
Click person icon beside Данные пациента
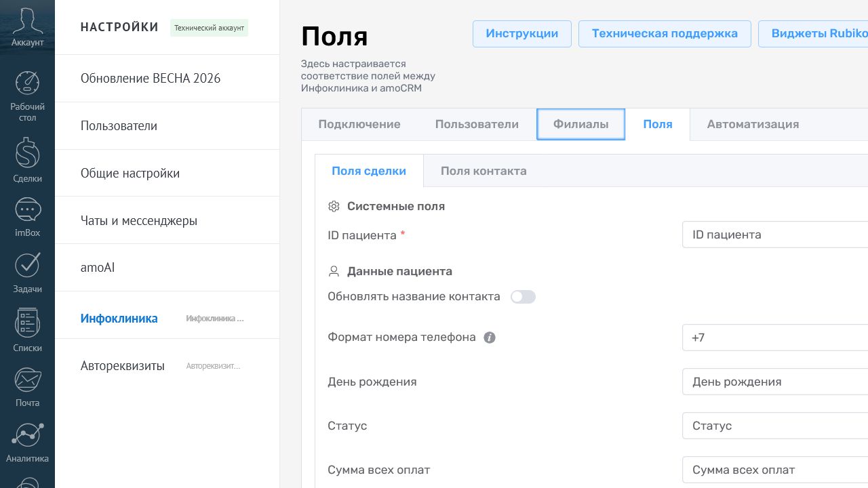[x=334, y=271]
